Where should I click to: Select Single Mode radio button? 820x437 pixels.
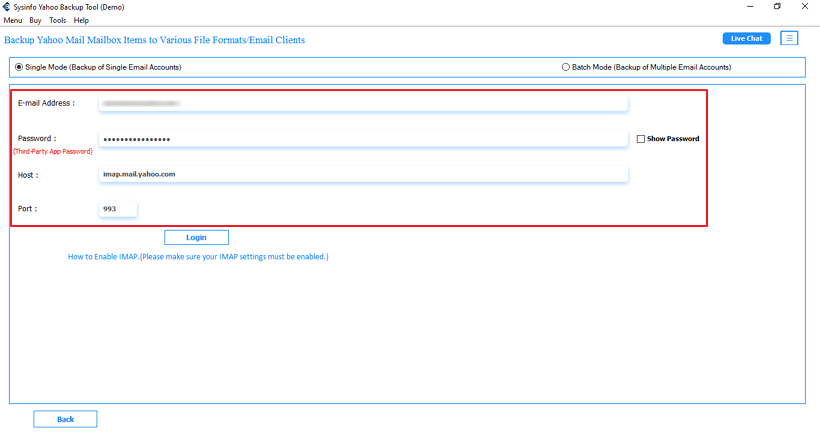[x=19, y=67]
